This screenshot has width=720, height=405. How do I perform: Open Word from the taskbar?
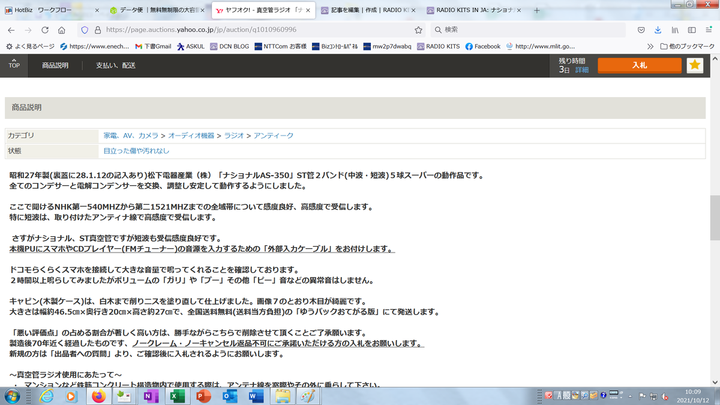255,396
